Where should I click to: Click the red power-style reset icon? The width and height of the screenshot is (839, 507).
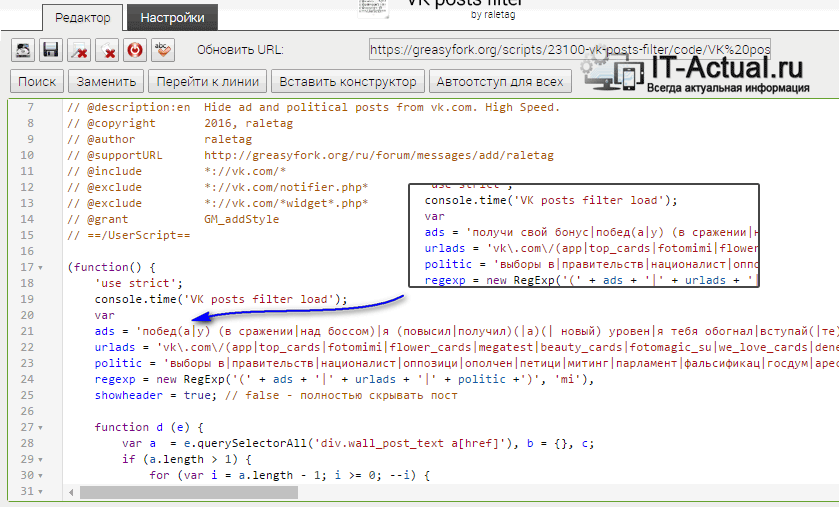click(135, 50)
